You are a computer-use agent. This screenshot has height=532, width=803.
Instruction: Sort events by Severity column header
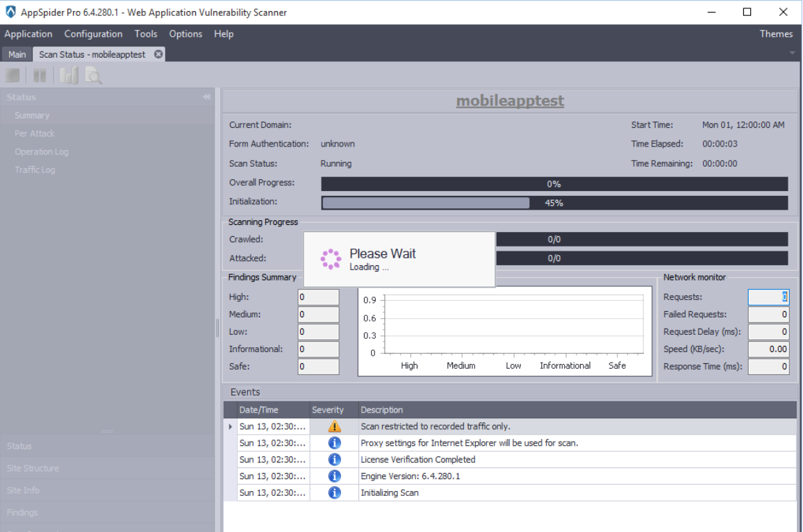(333, 410)
